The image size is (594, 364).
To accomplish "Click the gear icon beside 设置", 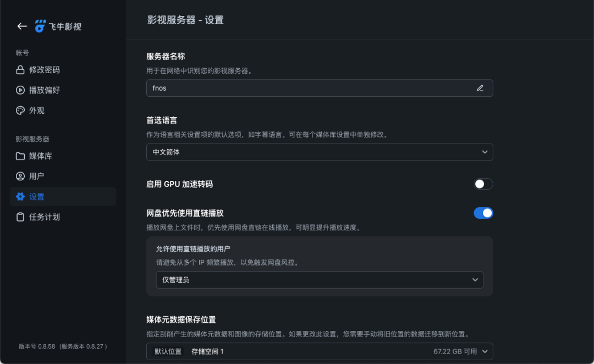I will click(x=19, y=196).
